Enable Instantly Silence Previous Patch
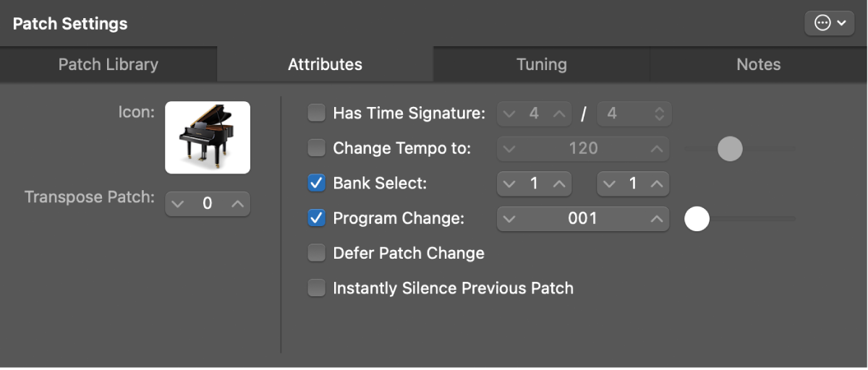The image size is (868, 370). (317, 288)
